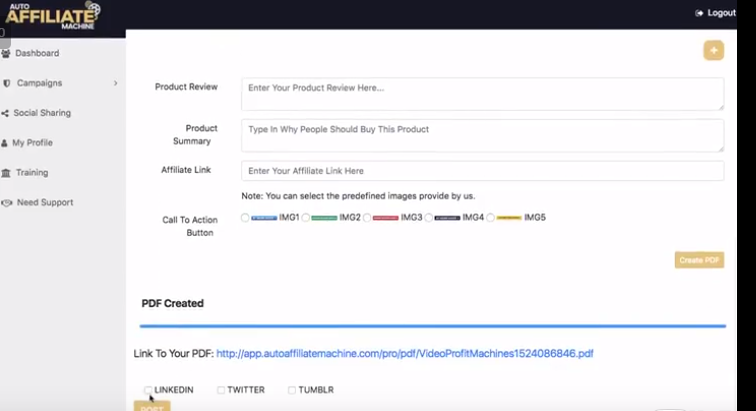Click the Create PDF button
The height and width of the screenshot is (411, 756).
[x=699, y=260]
